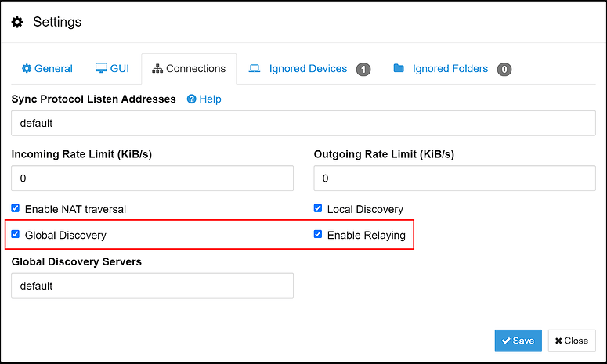Select the Outgoing Rate Limit input
The width and height of the screenshot is (607, 364).
454,178
